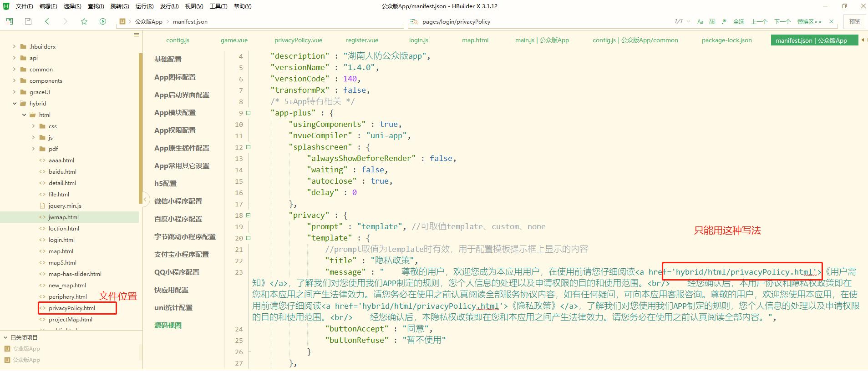Switch to the game.vue tab
Screen dimensions: 868x371
pos(234,40)
